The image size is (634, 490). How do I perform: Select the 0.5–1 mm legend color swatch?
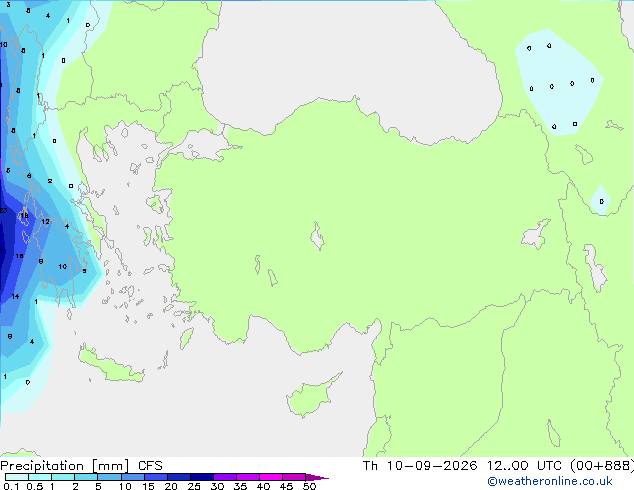click(x=40, y=477)
